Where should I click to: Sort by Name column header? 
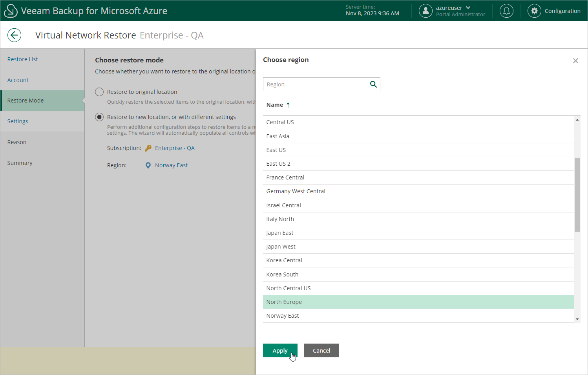(275, 105)
